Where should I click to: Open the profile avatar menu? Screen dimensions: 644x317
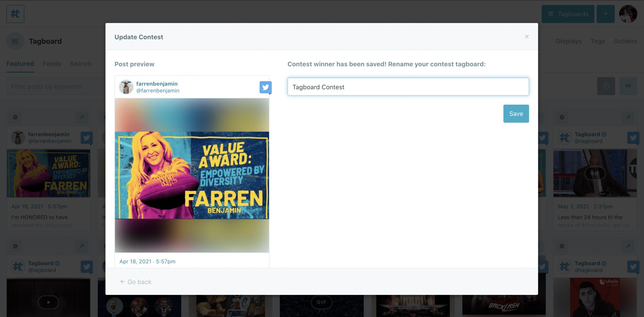tap(629, 14)
